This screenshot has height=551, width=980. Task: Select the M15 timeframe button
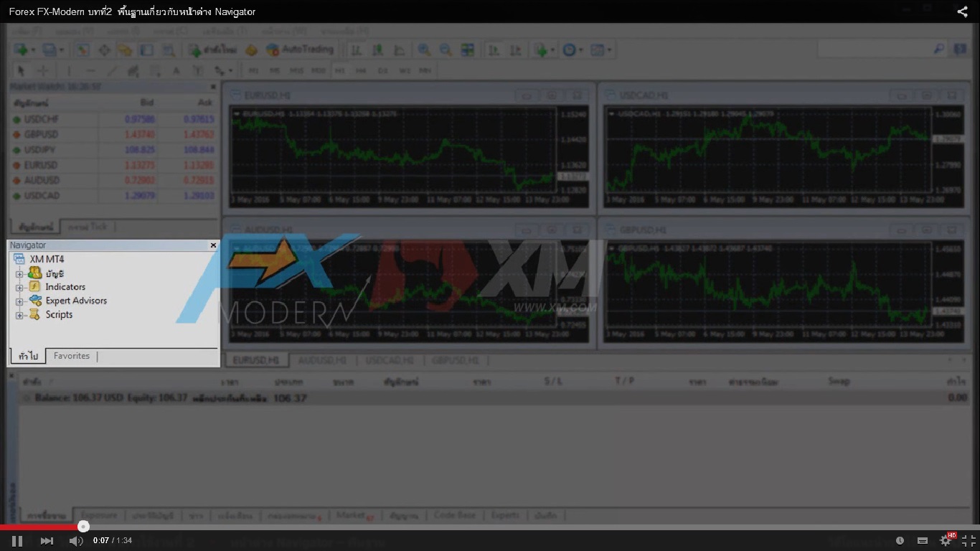296,70
